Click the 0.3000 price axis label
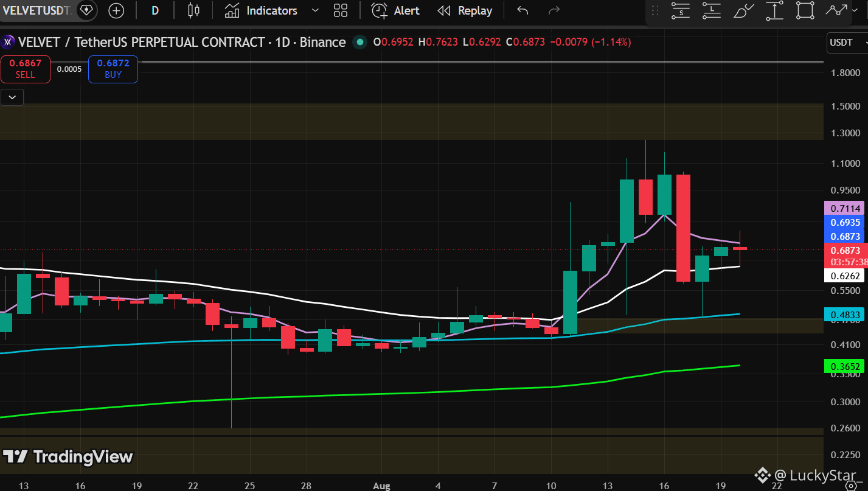 pos(845,402)
